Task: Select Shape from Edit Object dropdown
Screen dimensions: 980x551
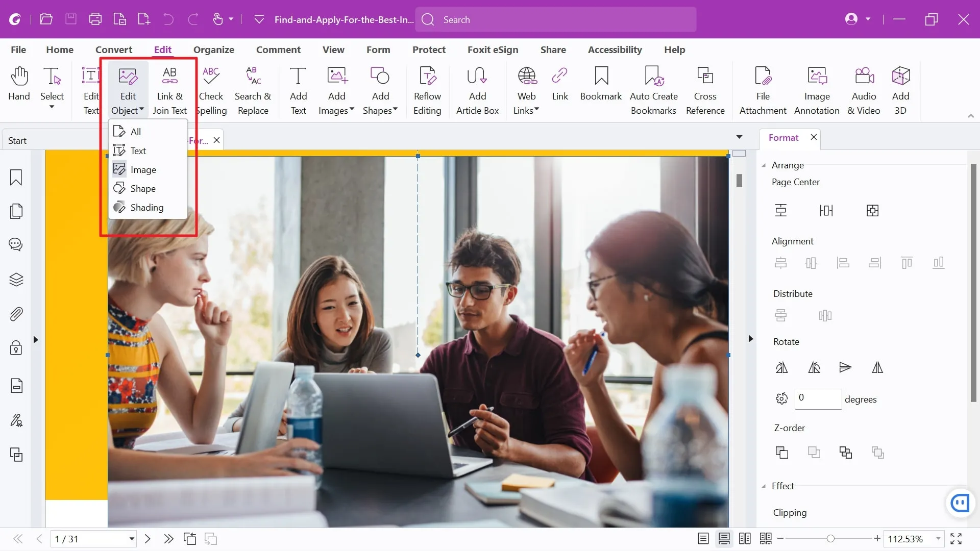Action: [x=143, y=188]
